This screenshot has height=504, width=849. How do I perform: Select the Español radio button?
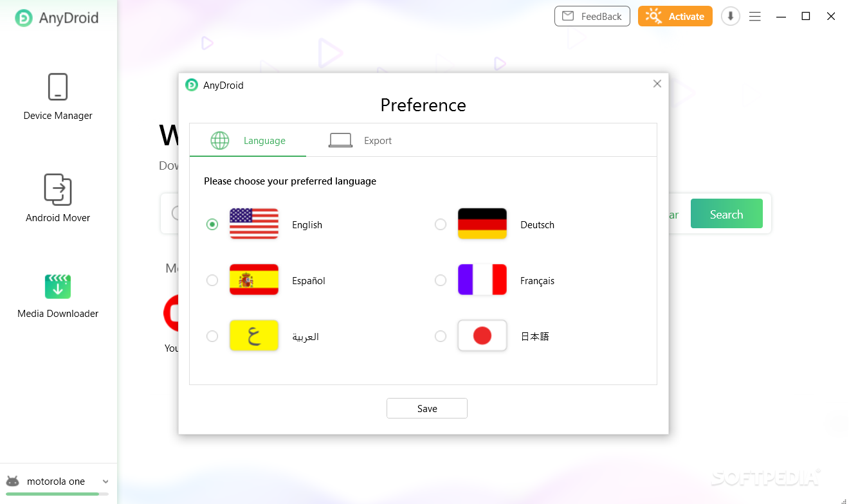[x=212, y=280]
